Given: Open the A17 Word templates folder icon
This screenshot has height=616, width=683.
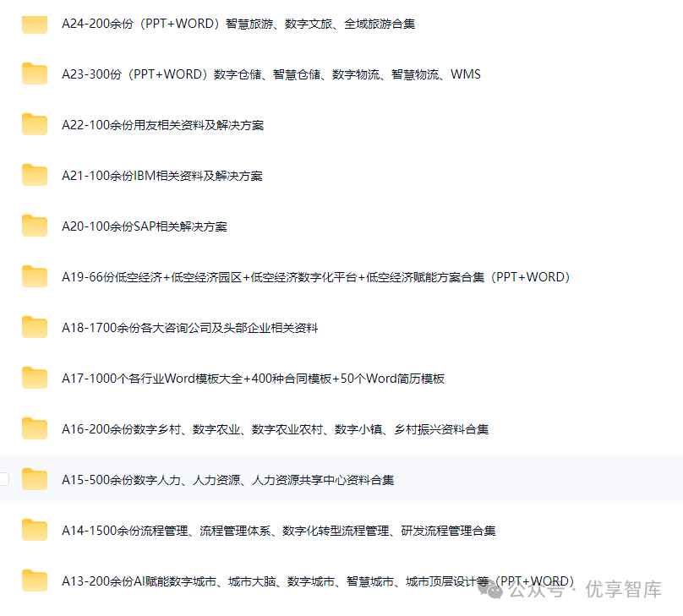Looking at the screenshot, I should pyautogui.click(x=33, y=378).
